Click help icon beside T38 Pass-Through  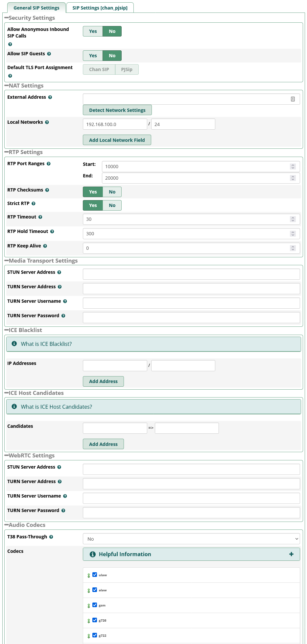[x=51, y=537]
